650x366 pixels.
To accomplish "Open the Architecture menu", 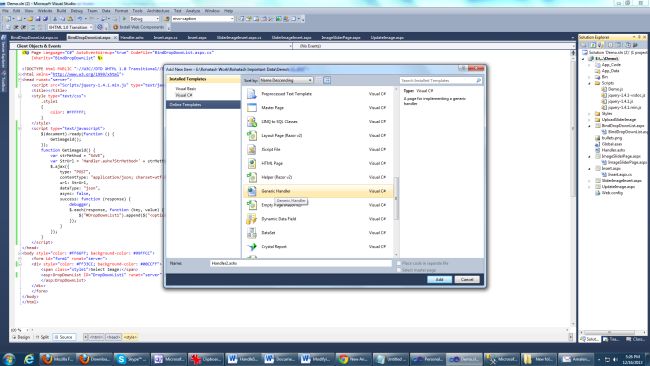I will coord(158,11).
